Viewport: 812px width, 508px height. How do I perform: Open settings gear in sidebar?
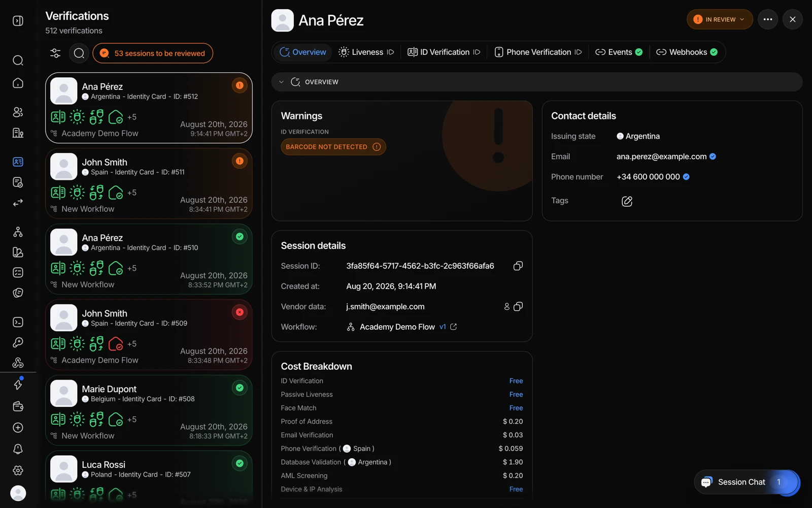point(18,470)
